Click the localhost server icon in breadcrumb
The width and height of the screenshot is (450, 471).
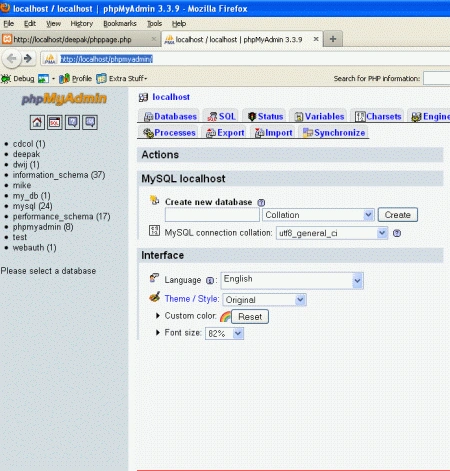click(143, 97)
